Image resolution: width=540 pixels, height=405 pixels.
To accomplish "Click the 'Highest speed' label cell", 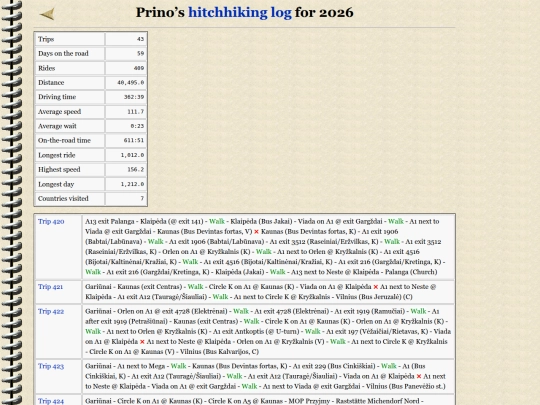I will click(x=70, y=170).
